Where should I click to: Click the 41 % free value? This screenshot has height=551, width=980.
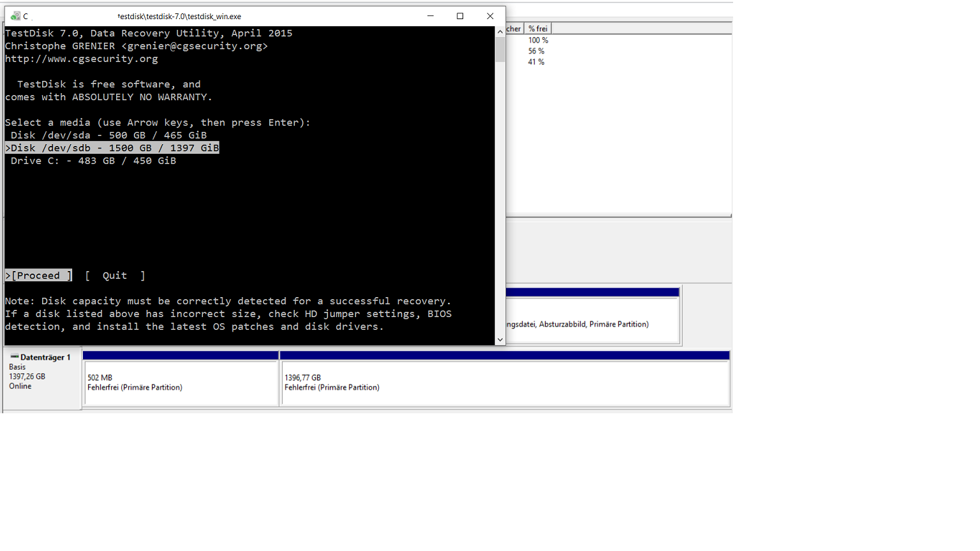(536, 62)
